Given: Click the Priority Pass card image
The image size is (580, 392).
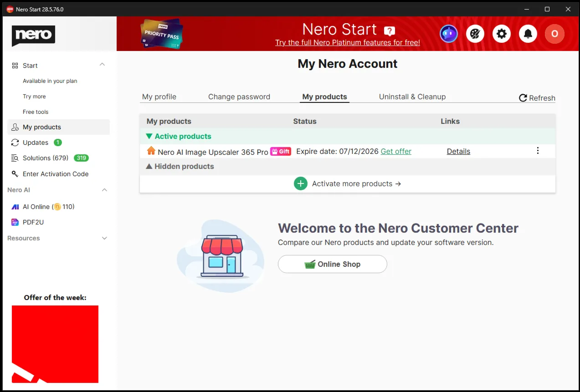Looking at the screenshot, I should coord(162,34).
